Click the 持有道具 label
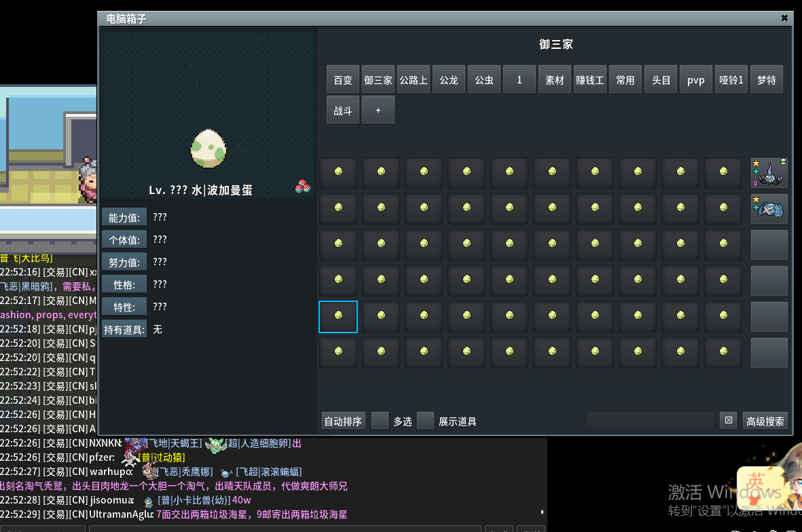Viewport: 802px width, 532px height. (x=124, y=330)
